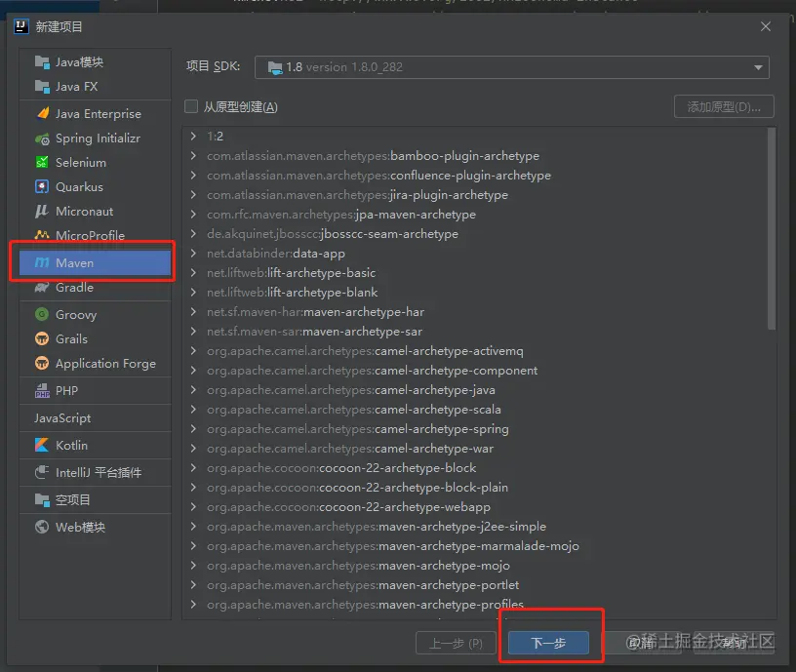Expand maven-archetype-har entry
The image size is (796, 672).
pyautogui.click(x=193, y=312)
